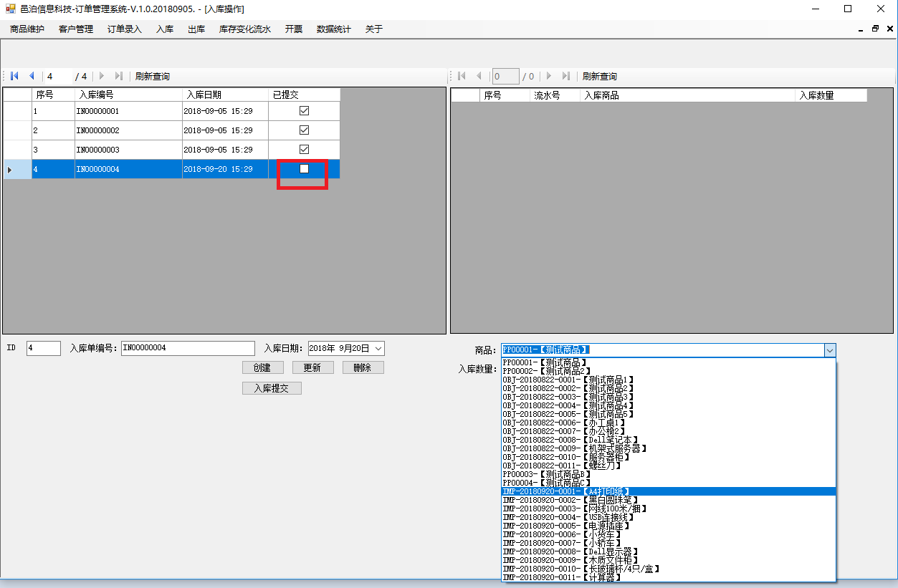Screen dimensions: 898x588
Task: Toggle 已提交 checkbox for IN00000003
Action: (304, 150)
